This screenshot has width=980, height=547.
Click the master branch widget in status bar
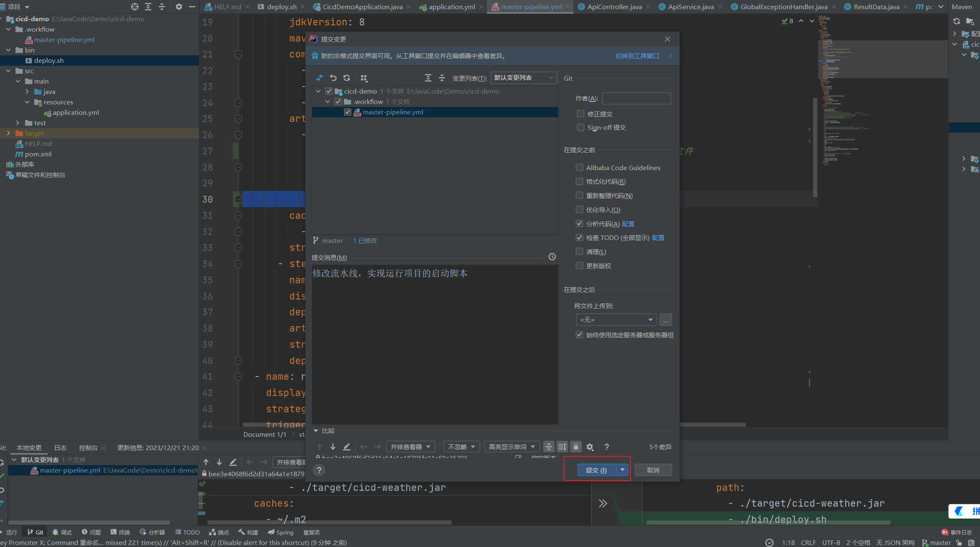[x=937, y=542]
